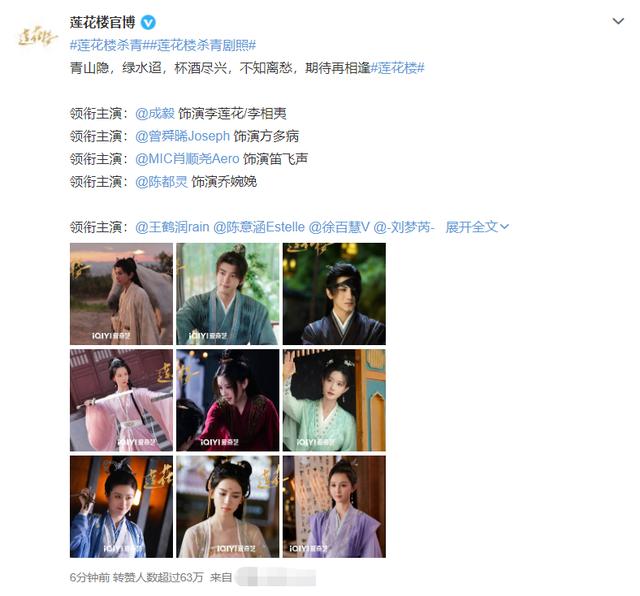Visit @陈都灵 mention profile
640x596 pixels.
click(161, 181)
